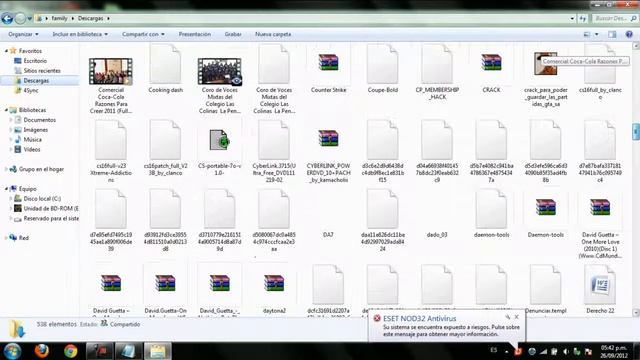
Task: Collapse the Bibliotecas group
Action: [x=6, y=110]
